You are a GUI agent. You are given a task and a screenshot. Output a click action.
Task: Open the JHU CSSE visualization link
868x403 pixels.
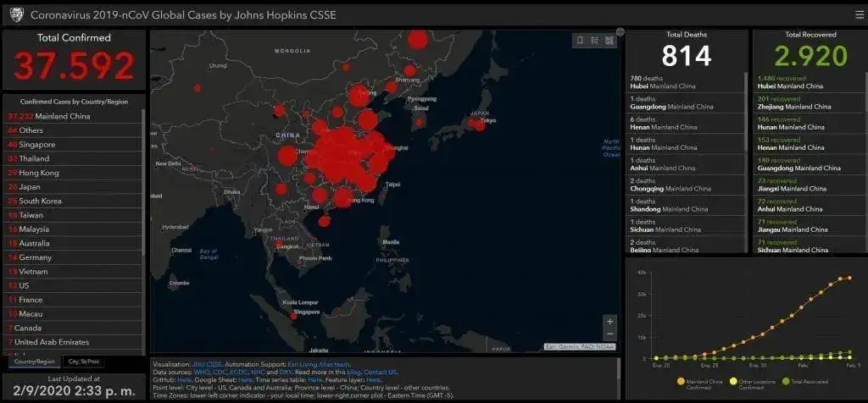[205, 364]
